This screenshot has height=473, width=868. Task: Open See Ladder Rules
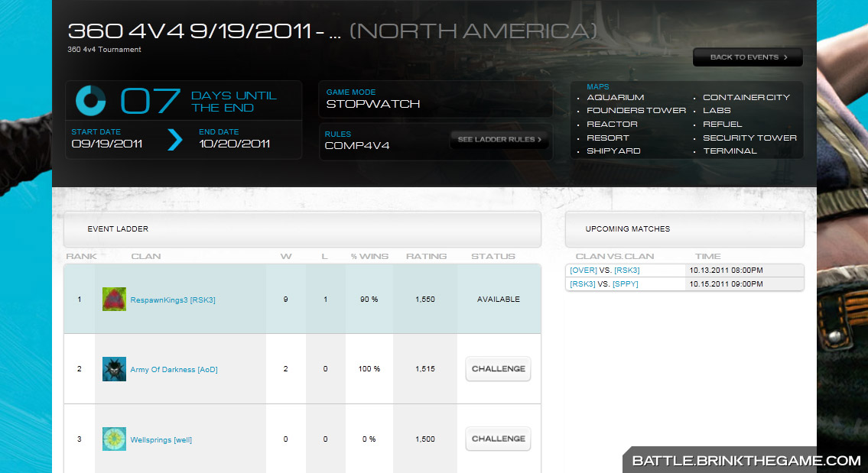coord(499,140)
